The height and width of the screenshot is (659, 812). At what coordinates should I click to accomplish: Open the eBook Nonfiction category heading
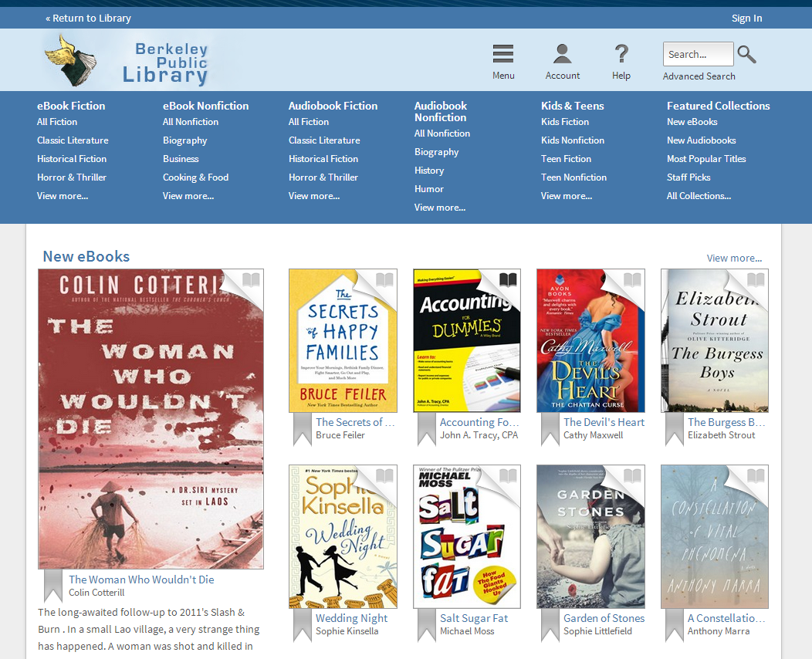(x=205, y=106)
